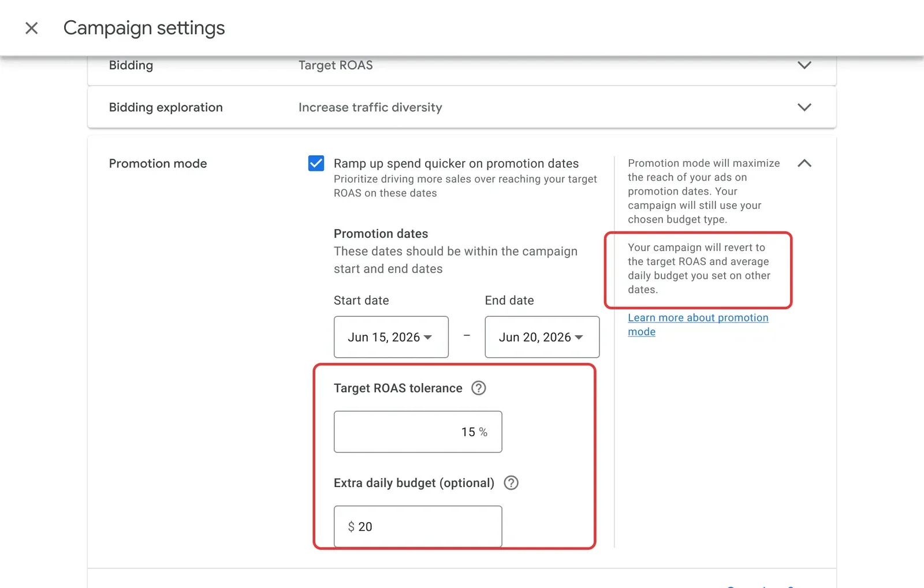
Task: Open Learn more about promotion mode link
Action: click(698, 324)
